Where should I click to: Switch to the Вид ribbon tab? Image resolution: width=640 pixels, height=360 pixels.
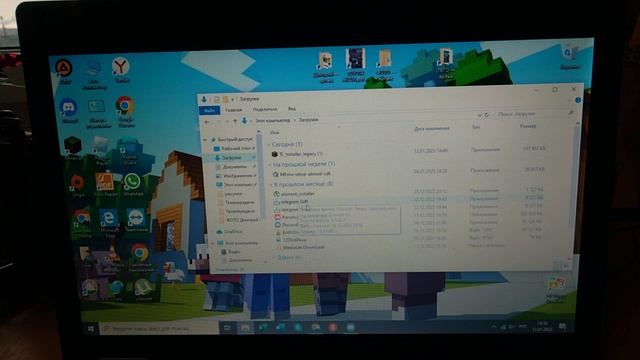(x=291, y=109)
